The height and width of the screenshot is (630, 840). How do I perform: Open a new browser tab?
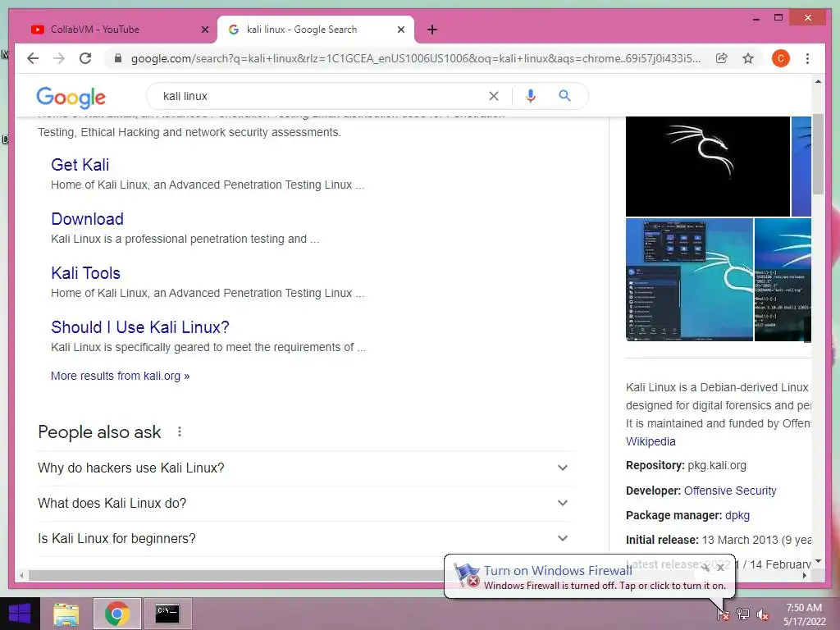[432, 30]
